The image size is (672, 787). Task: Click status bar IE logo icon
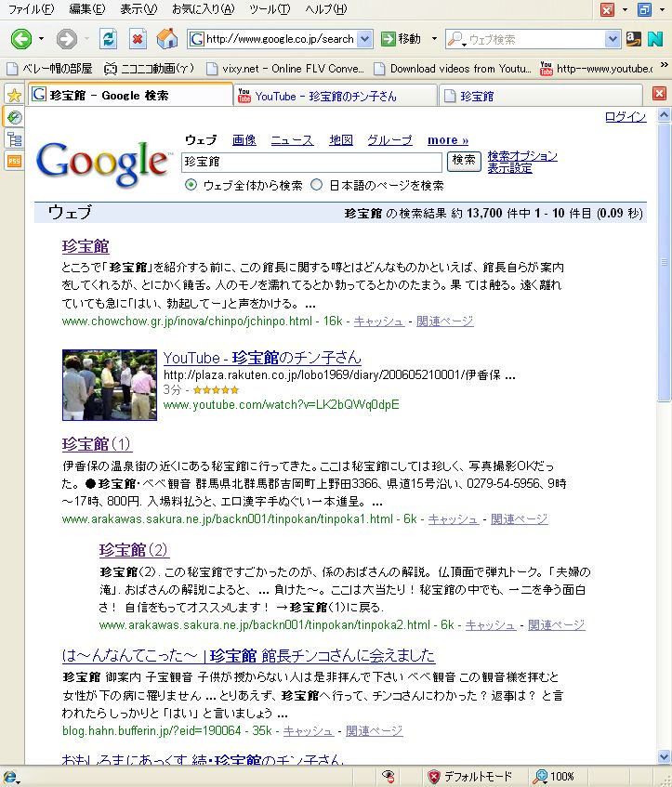coord(9,777)
